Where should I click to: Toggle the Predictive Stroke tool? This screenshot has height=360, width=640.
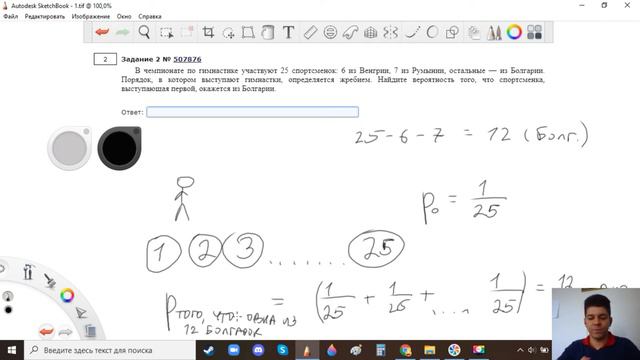point(432,32)
